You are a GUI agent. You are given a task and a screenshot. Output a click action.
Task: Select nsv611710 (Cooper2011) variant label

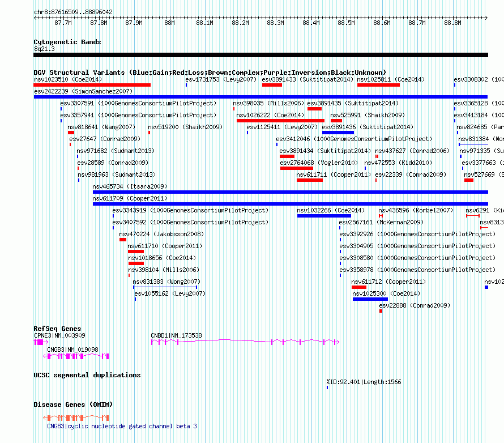pos(165,246)
